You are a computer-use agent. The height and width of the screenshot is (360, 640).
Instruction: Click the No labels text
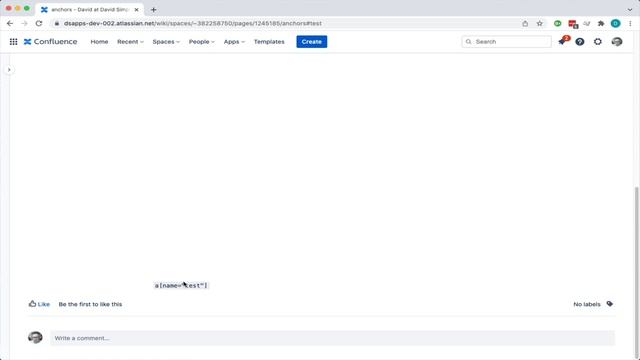(x=587, y=304)
